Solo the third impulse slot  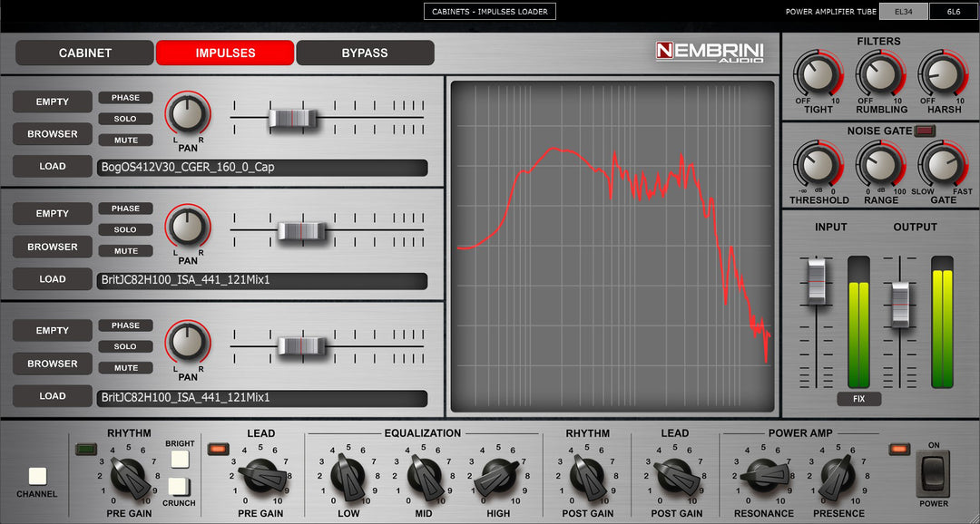click(x=125, y=346)
